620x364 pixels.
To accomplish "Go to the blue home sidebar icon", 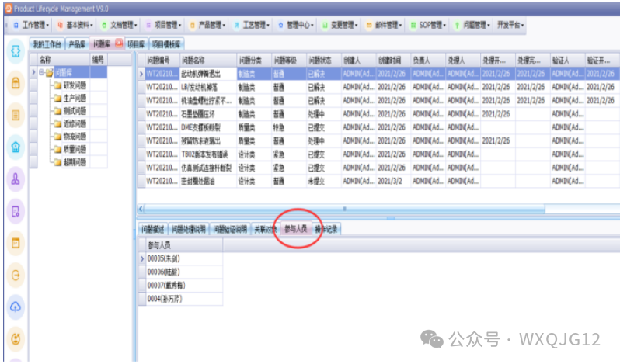I will coord(16,147).
